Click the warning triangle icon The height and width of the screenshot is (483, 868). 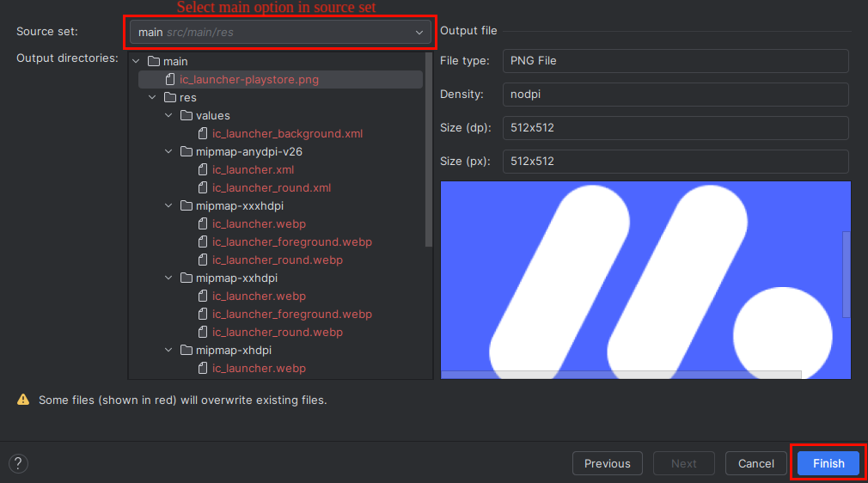(x=23, y=400)
